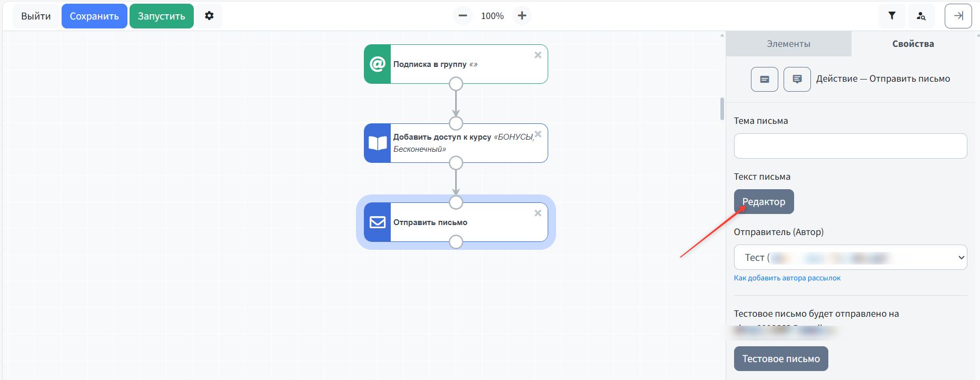Switch to the Элементы tab

point(788,44)
